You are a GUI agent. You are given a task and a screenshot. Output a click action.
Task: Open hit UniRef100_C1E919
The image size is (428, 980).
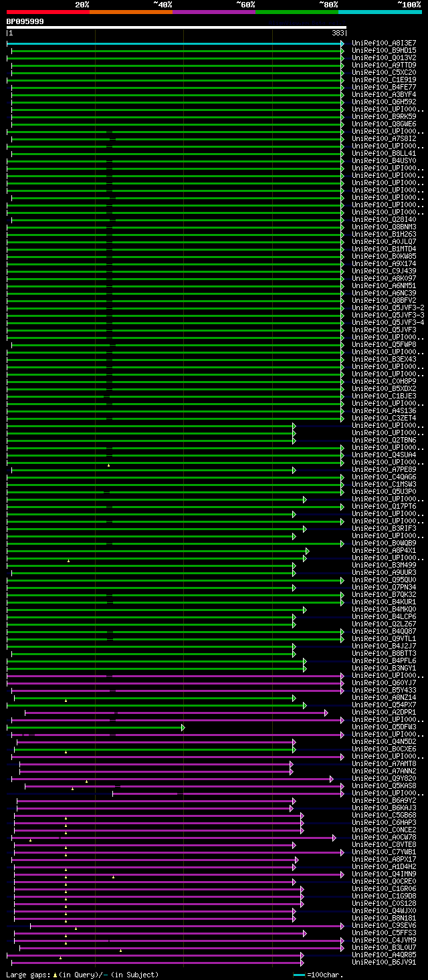tap(384, 80)
